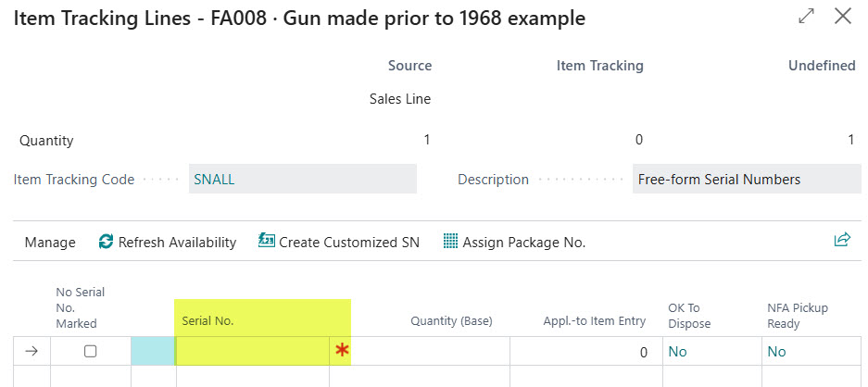The image size is (868, 387).
Task: Click the Description field with Free-form Serial Numbers
Action: click(746, 180)
